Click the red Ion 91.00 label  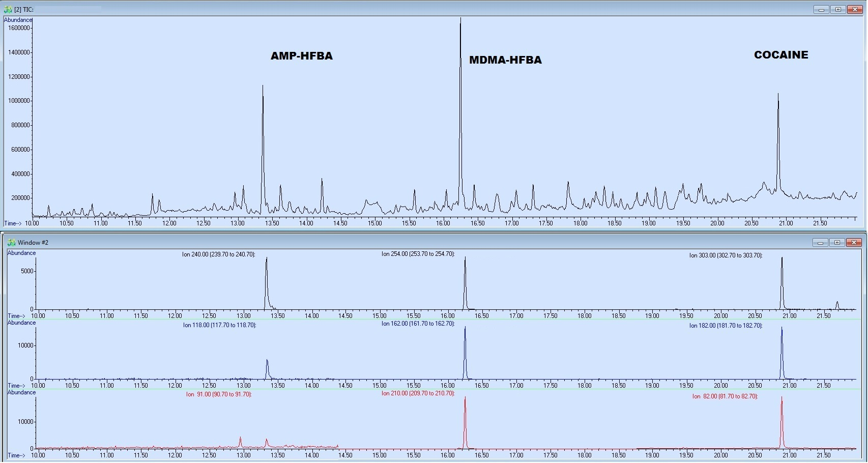click(x=219, y=394)
